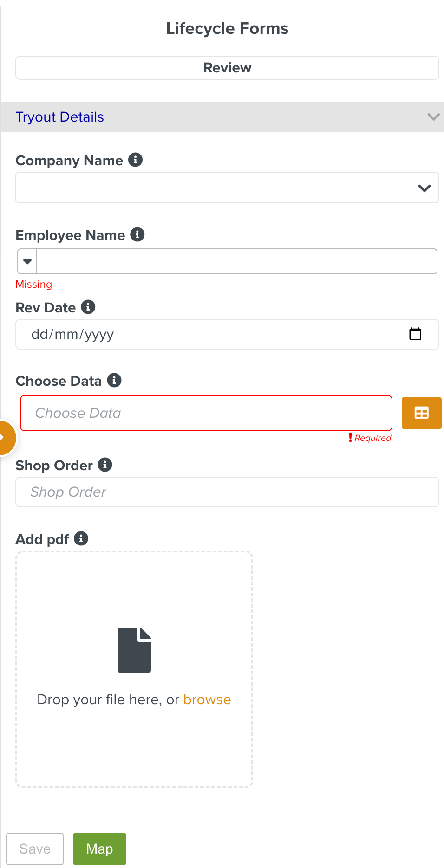This screenshot has width=444, height=868.
Task: Click into the Choose Data field
Action: [x=206, y=413]
